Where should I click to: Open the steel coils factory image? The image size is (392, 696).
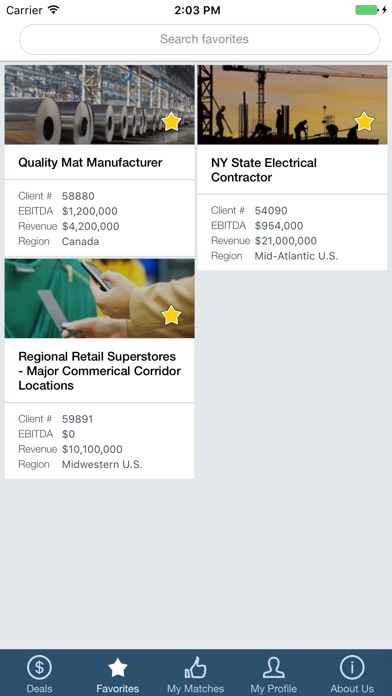coord(99,105)
